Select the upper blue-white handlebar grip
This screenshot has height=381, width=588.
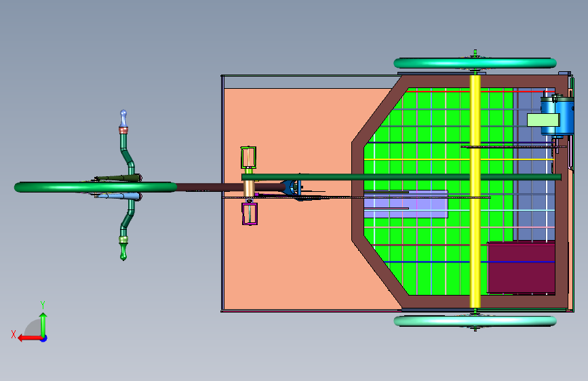pos(123,118)
